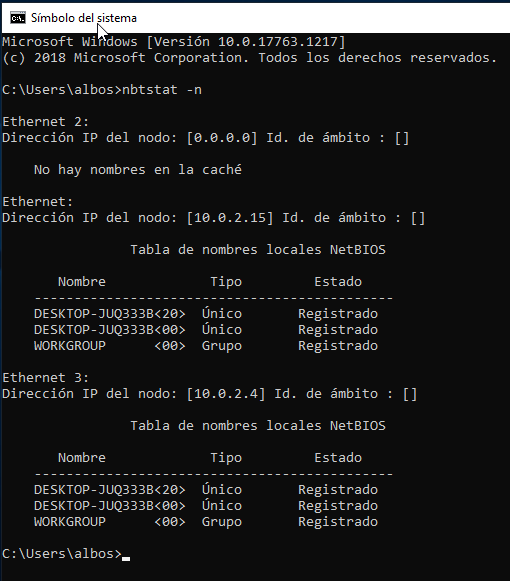Click the Windows version line 10.0.17763.1217
The image size is (510, 581).
click(174, 42)
